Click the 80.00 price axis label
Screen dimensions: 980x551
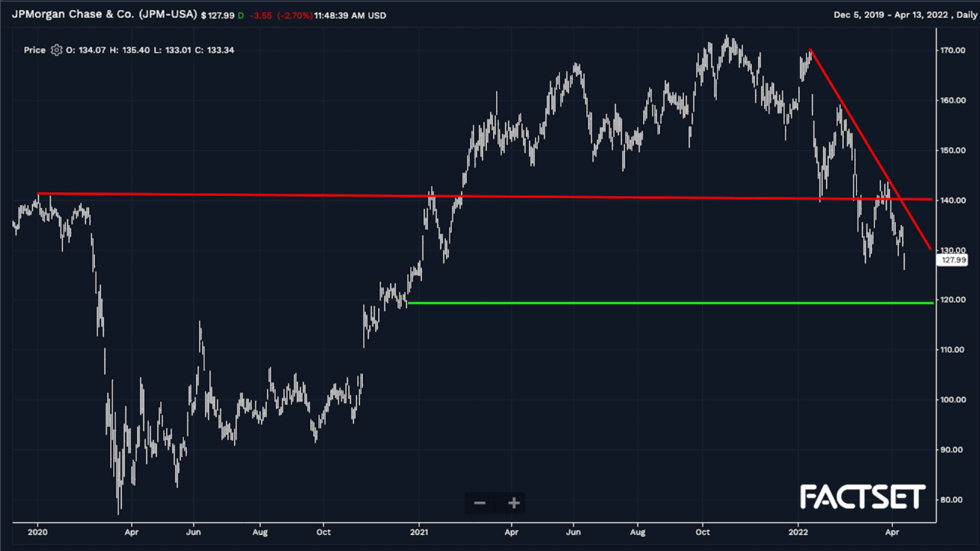(x=953, y=500)
